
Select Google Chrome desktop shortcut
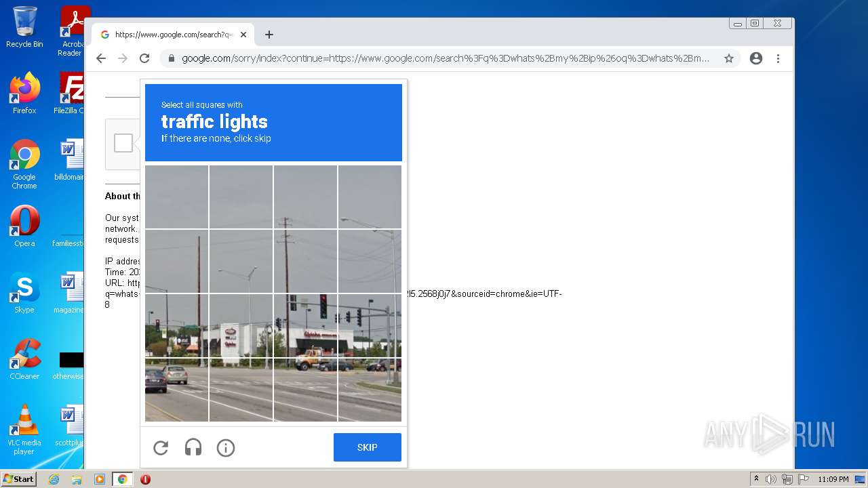pyautogui.click(x=24, y=165)
